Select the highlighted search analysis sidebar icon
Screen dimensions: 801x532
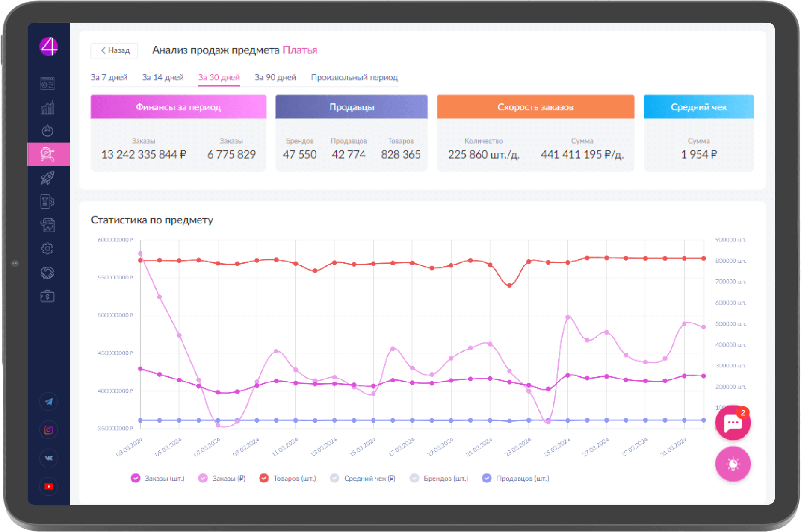click(48, 154)
